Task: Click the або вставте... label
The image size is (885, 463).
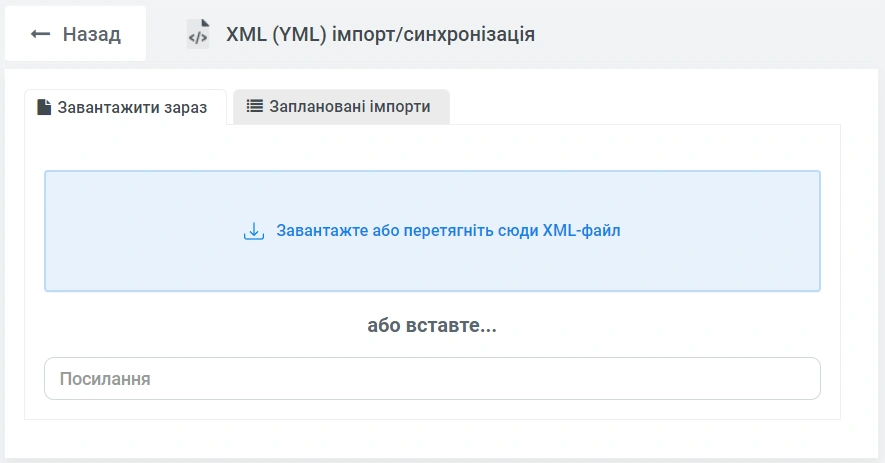Action: [x=432, y=326]
